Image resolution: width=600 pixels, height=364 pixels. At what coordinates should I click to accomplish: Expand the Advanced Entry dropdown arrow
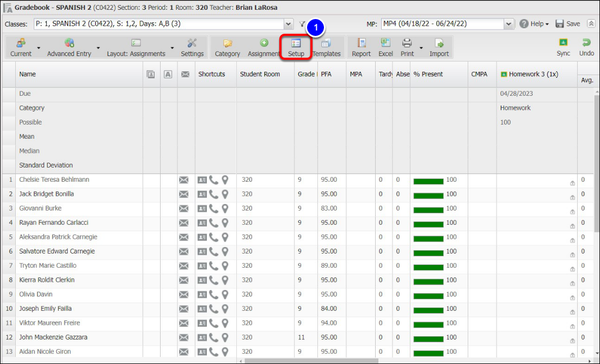99,48
